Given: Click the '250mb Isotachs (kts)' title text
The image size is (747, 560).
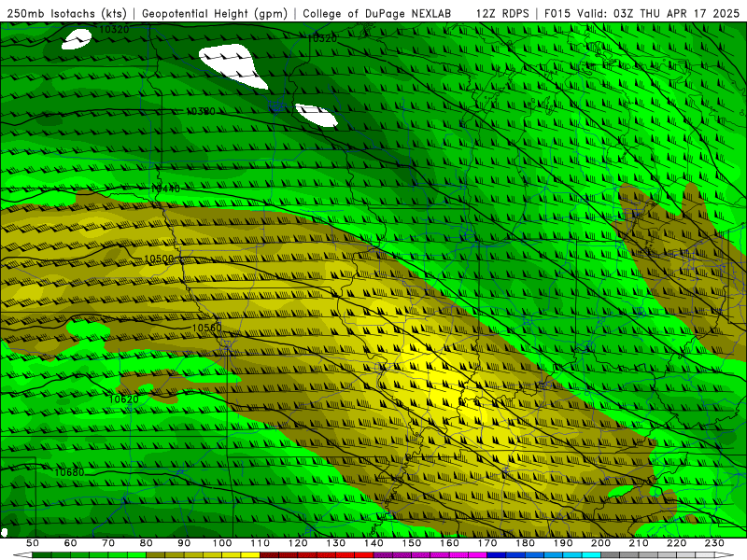Looking at the screenshot, I should pyautogui.click(x=66, y=13).
